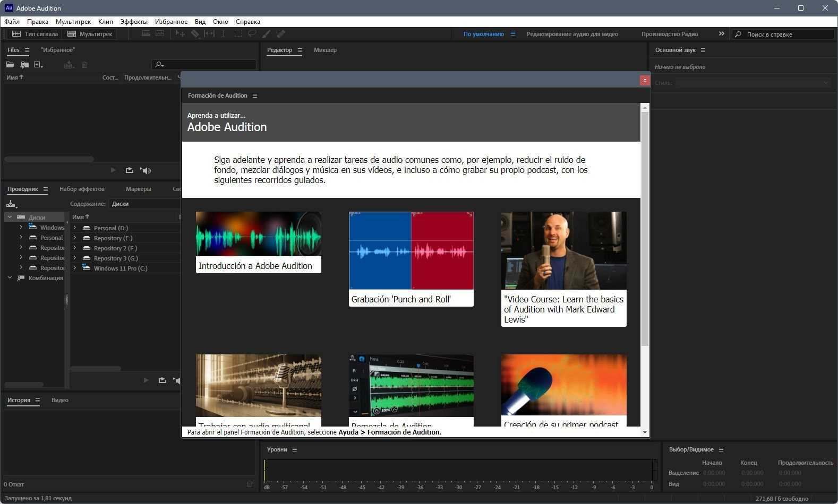Switch to Waveform view (Тип сигнала)
The height and width of the screenshot is (504, 838).
click(x=35, y=34)
